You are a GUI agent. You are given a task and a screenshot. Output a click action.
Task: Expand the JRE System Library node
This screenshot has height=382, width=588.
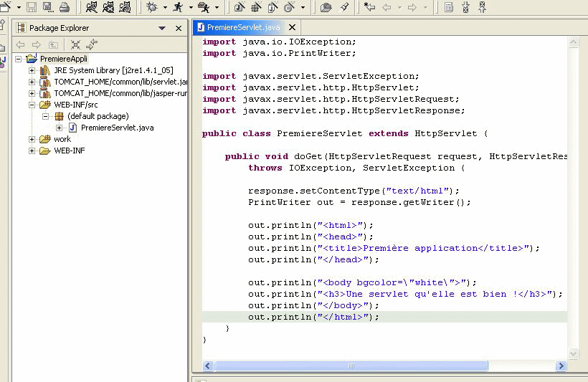coord(32,70)
